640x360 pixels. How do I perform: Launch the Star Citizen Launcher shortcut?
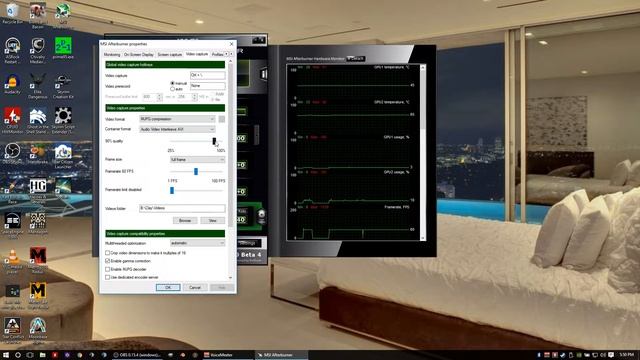coord(63,156)
